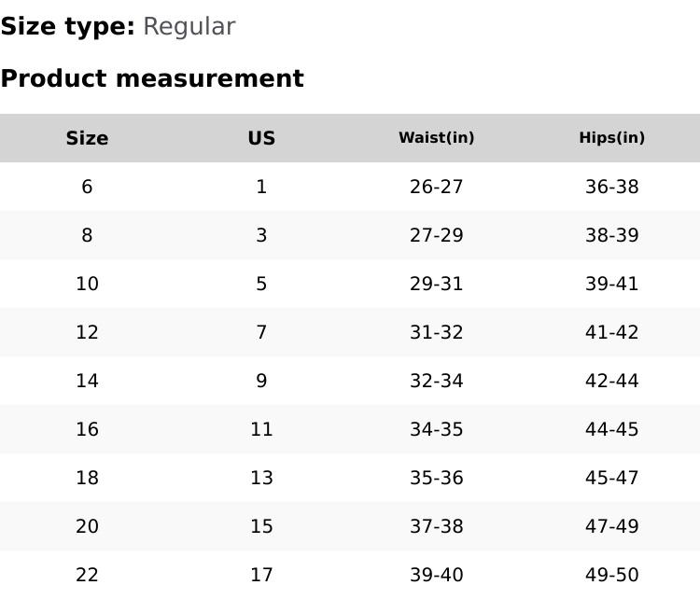Select the Regular size type text

point(189,27)
